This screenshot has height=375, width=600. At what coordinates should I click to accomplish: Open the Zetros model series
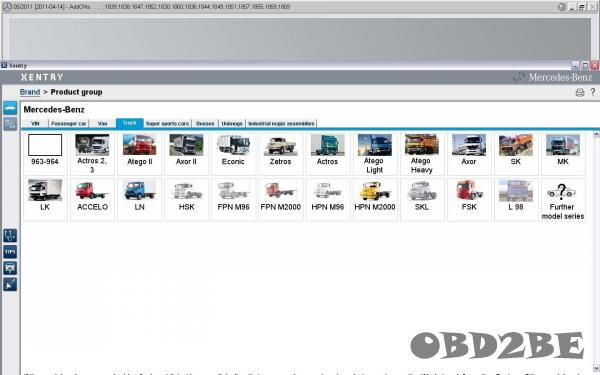point(280,154)
